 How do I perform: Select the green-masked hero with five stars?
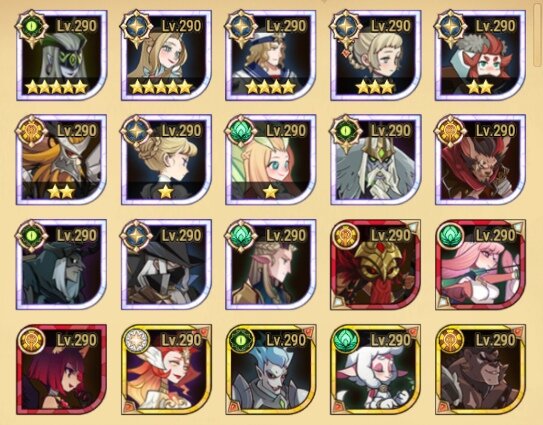(62, 55)
